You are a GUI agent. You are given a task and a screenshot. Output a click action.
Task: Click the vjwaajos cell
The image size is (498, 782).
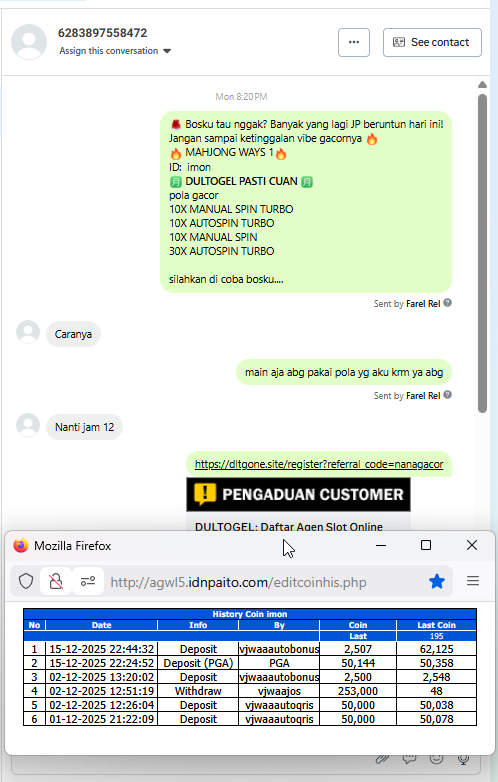click(279, 691)
